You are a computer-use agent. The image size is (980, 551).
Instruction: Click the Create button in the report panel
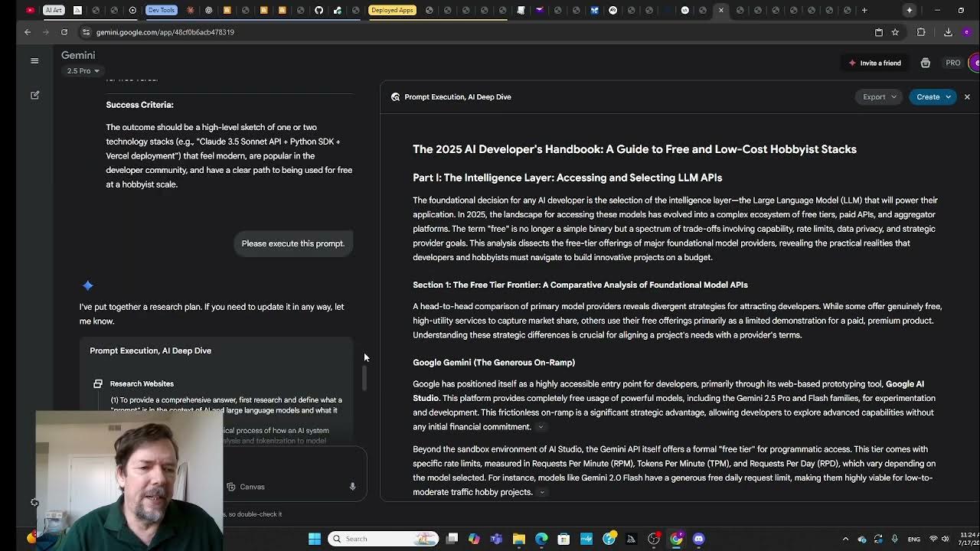pyautogui.click(x=931, y=96)
